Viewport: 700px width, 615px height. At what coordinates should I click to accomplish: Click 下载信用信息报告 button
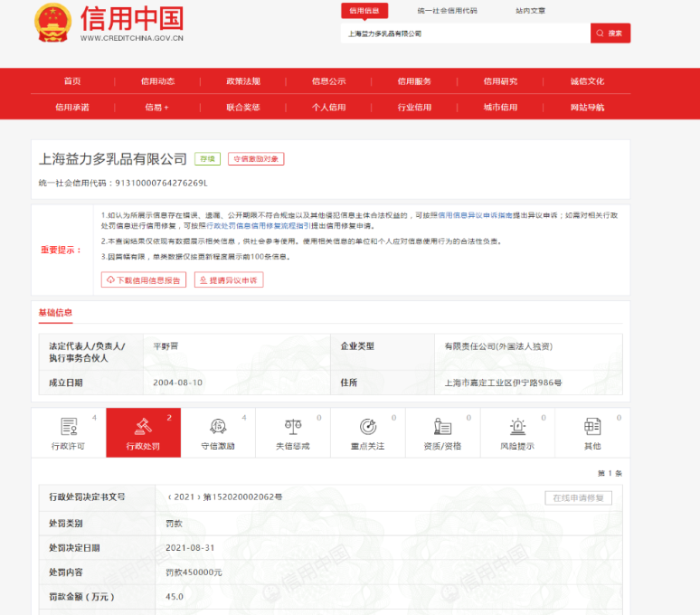(144, 279)
